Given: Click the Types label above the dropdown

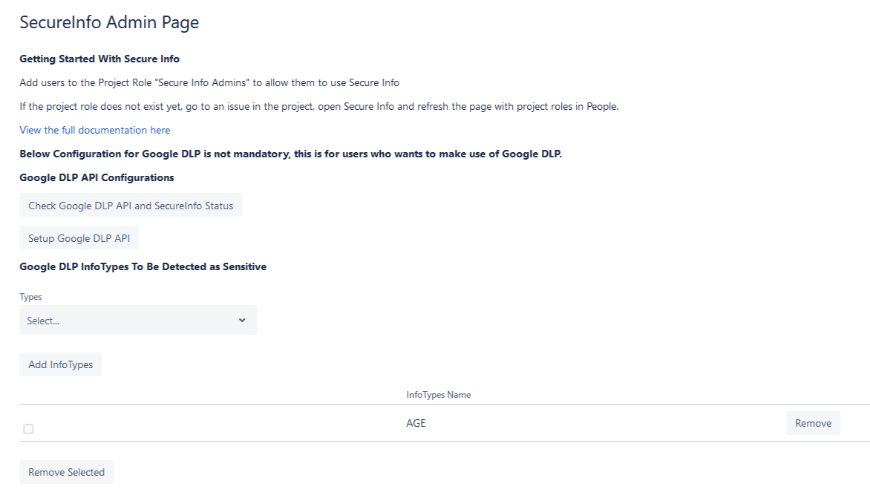Looking at the screenshot, I should pyautogui.click(x=31, y=297).
